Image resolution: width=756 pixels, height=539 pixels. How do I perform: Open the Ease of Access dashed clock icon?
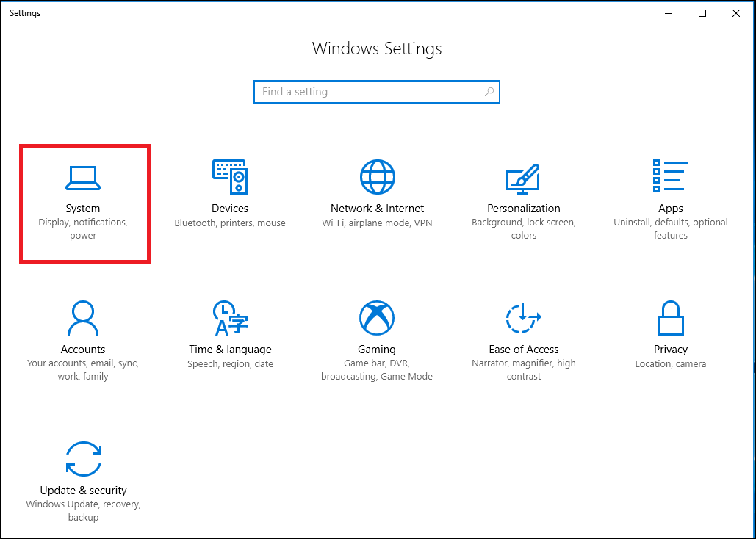pyautogui.click(x=523, y=318)
